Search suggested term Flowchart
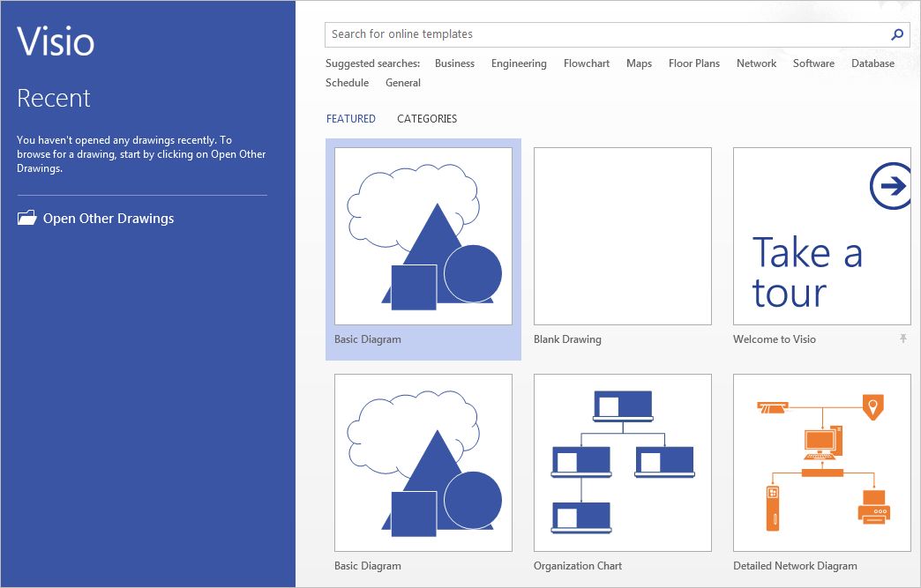 click(x=586, y=63)
